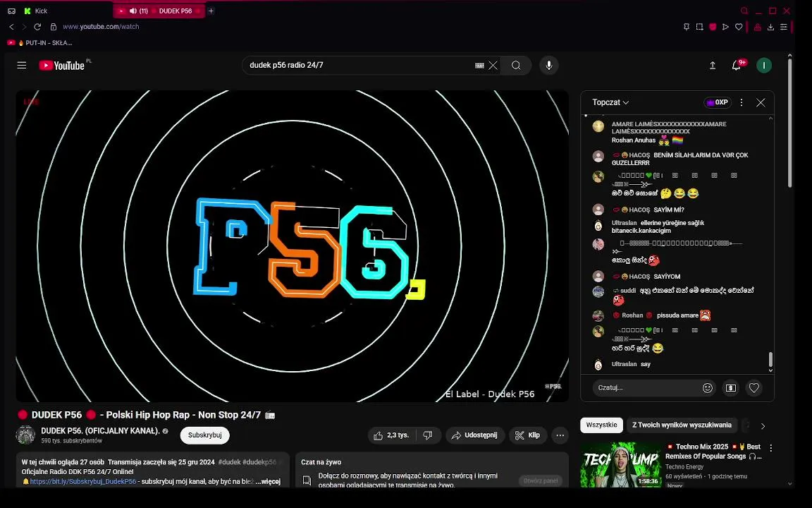This screenshot has height=508, width=812.
Task: Open live chat more options menu
Action: click(741, 102)
